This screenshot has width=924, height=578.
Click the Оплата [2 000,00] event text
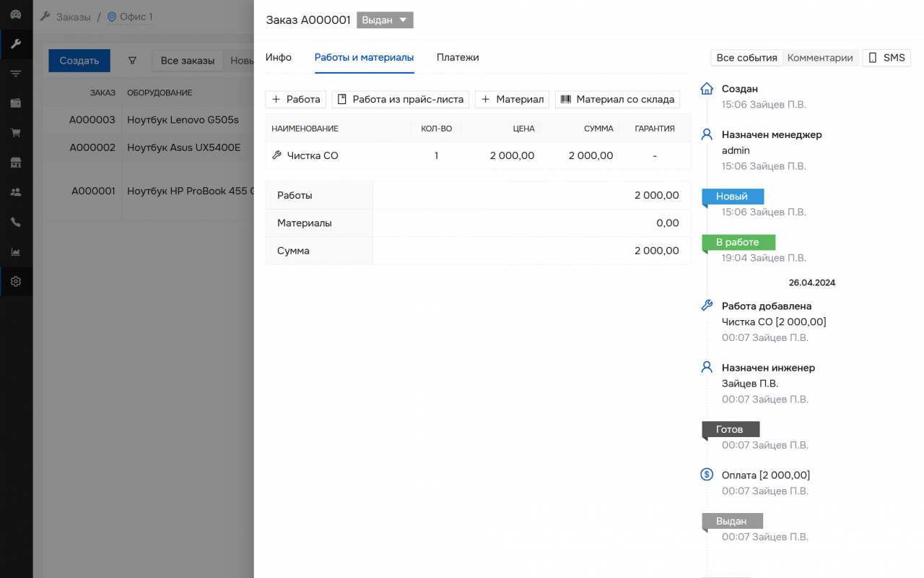pyautogui.click(x=766, y=475)
